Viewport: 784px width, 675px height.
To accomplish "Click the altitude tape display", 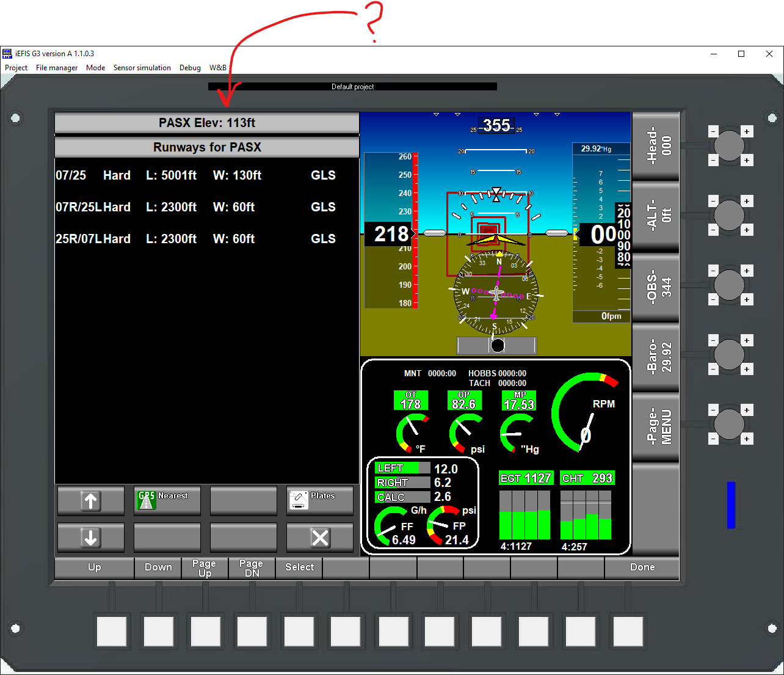I will [x=601, y=233].
